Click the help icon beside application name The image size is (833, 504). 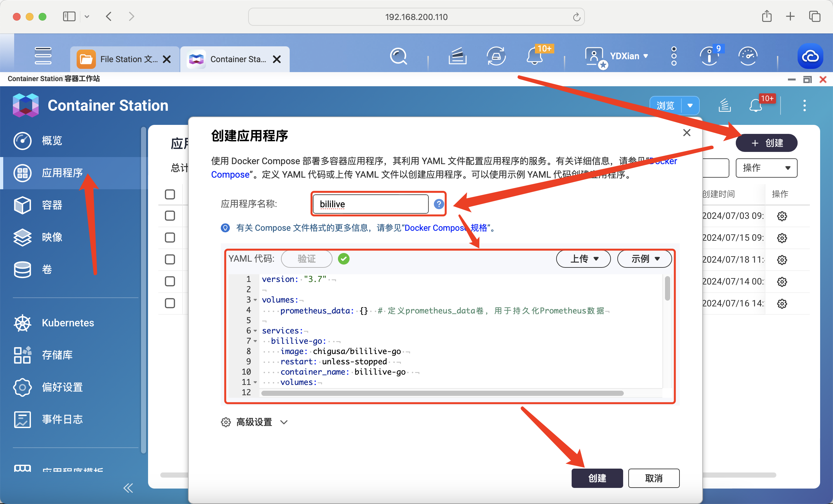pos(438,204)
